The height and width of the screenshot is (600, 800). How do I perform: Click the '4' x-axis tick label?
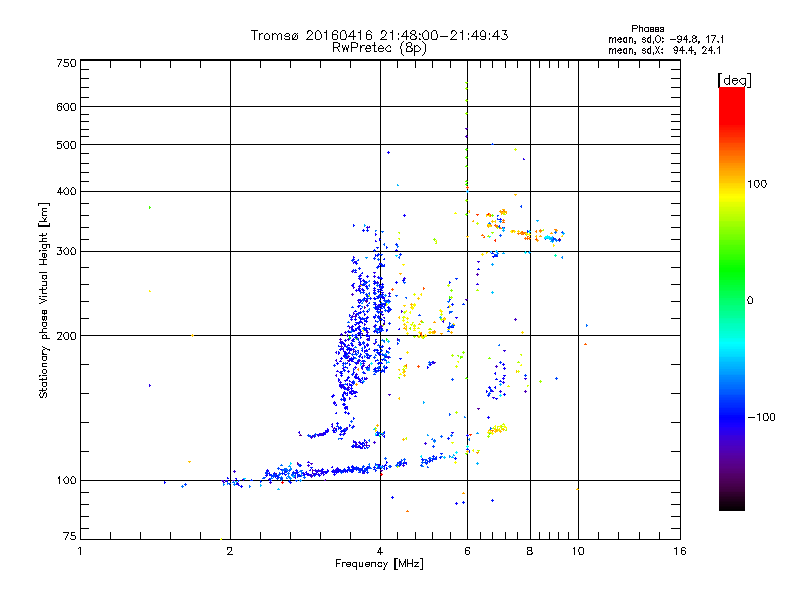[x=380, y=551]
